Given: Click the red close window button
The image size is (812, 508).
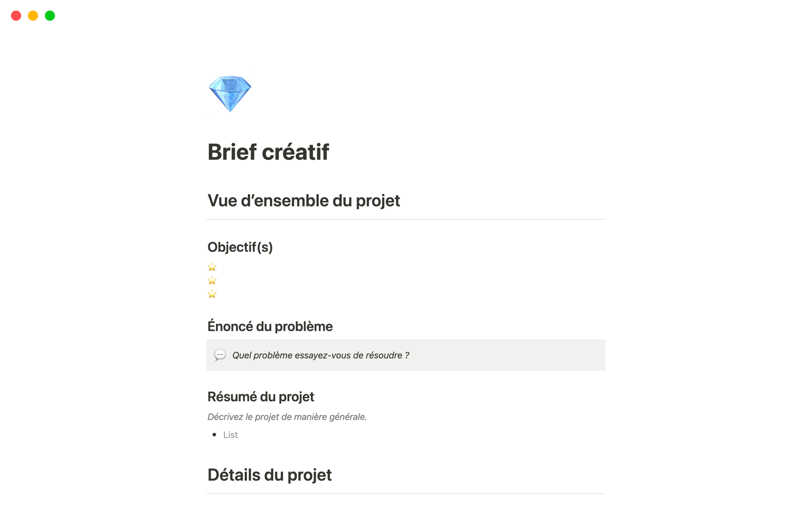Looking at the screenshot, I should pyautogui.click(x=16, y=16).
